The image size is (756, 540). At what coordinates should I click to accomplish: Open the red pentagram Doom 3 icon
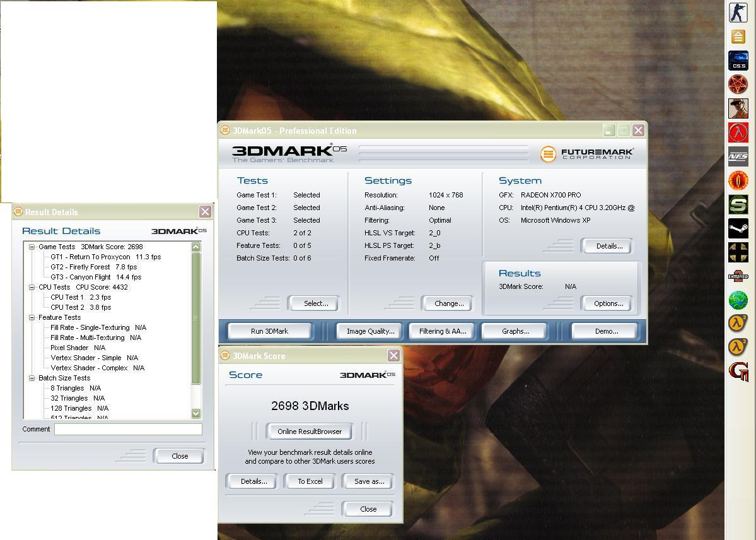point(738,85)
